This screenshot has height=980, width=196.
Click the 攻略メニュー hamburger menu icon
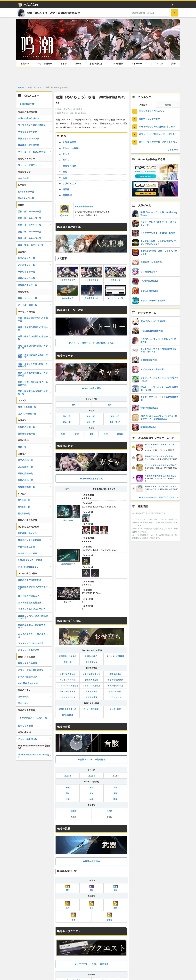[19, 96]
